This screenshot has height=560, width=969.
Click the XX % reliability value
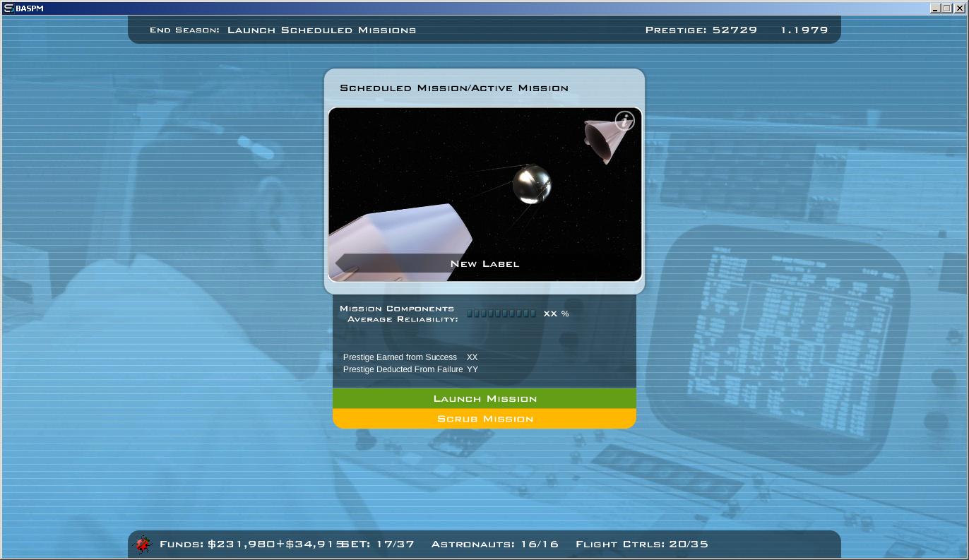tap(557, 314)
